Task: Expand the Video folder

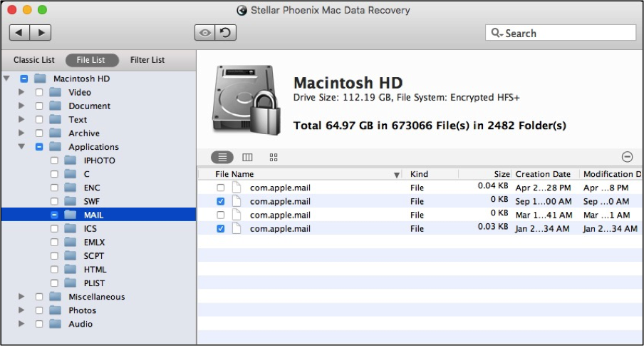Action: [21, 92]
